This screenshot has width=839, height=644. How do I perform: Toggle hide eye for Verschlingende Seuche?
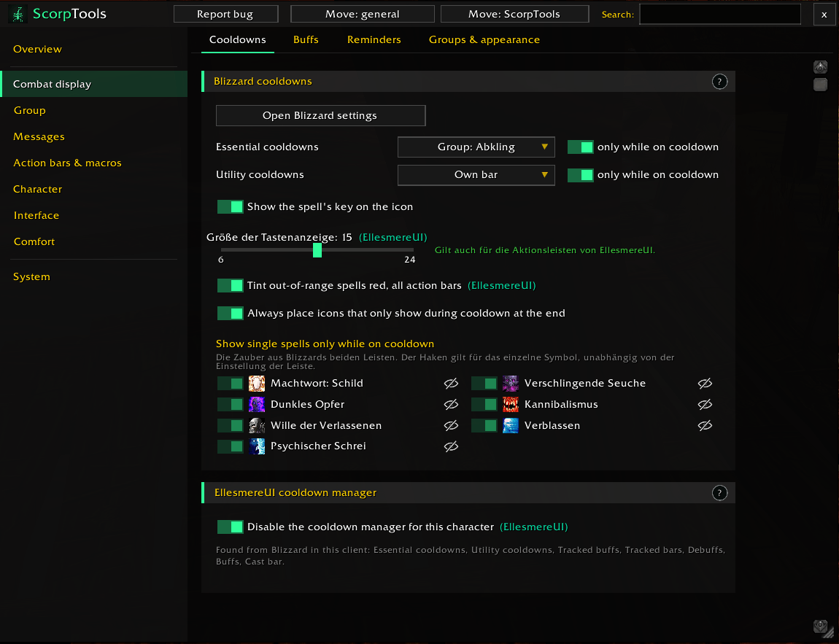point(705,384)
